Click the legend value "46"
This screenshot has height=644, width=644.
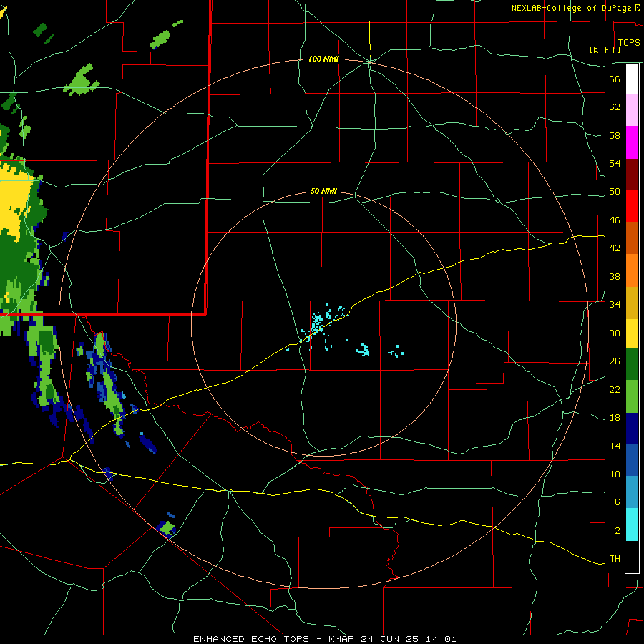(x=615, y=220)
